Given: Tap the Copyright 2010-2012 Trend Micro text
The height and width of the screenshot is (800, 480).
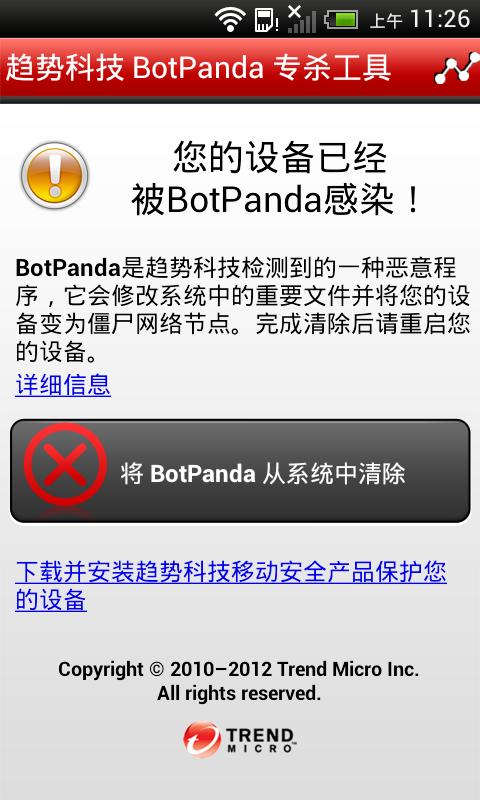Looking at the screenshot, I should (x=239, y=669).
